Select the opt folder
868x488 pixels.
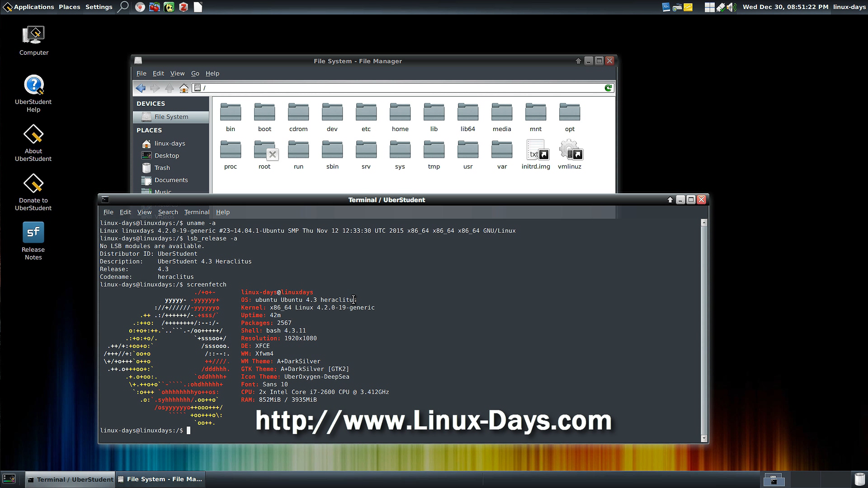pyautogui.click(x=570, y=117)
